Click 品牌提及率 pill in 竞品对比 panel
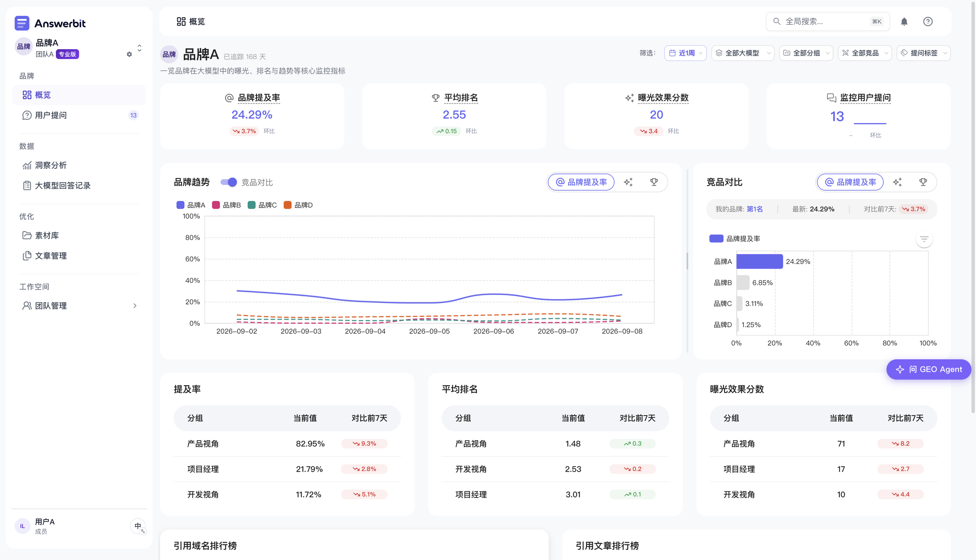 (850, 182)
